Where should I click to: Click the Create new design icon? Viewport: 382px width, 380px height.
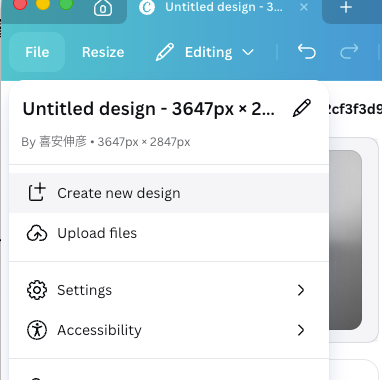(x=37, y=192)
